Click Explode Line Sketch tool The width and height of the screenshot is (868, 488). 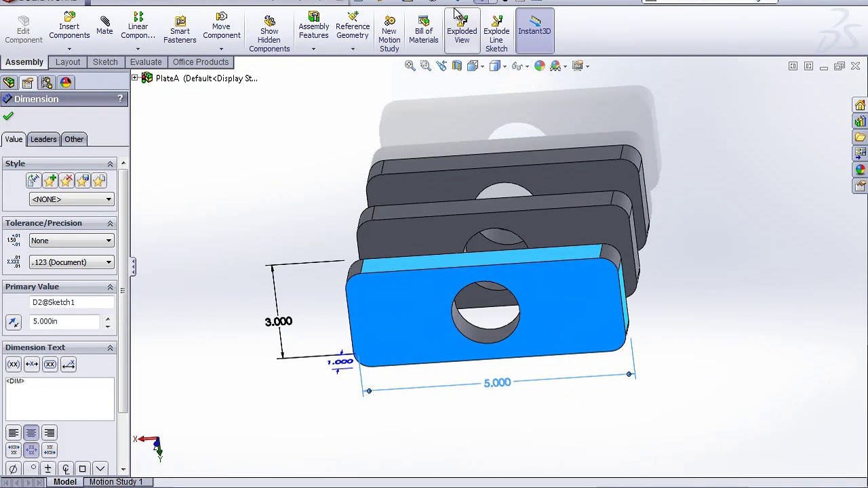pos(496,34)
